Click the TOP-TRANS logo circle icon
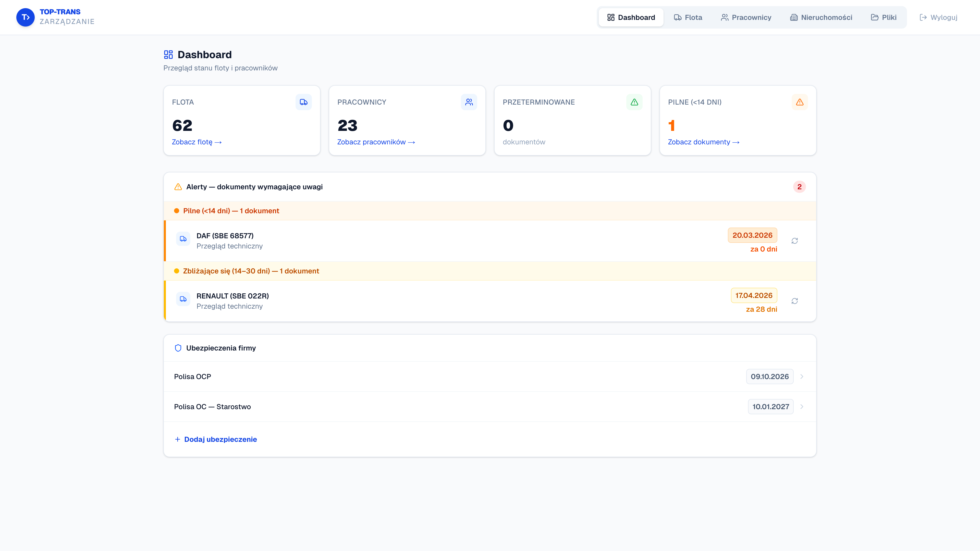Image resolution: width=980 pixels, height=551 pixels. point(26,18)
